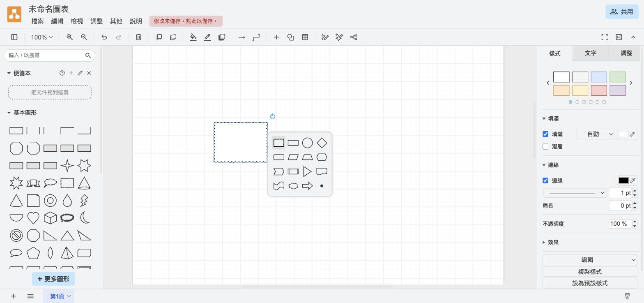
Task: Delete selected shape with trash icon
Action: [138, 37]
